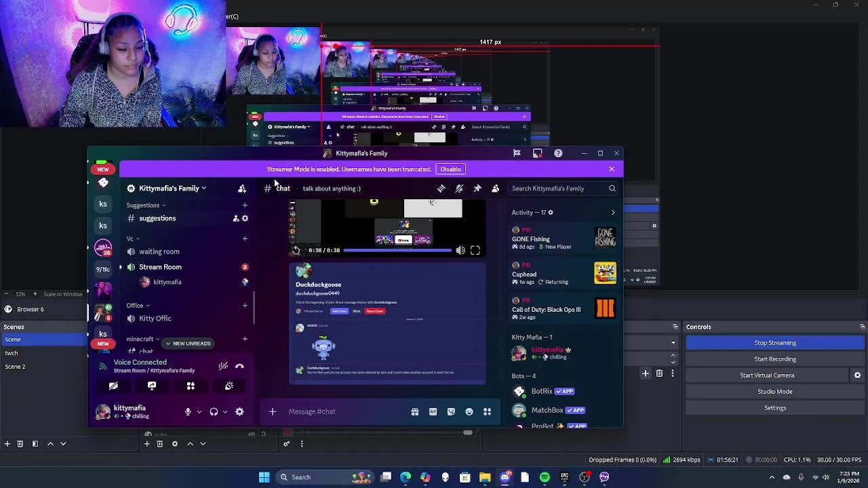Open virtual camera settings gear in OBS
This screenshot has height=488, width=868.
coord(857,375)
